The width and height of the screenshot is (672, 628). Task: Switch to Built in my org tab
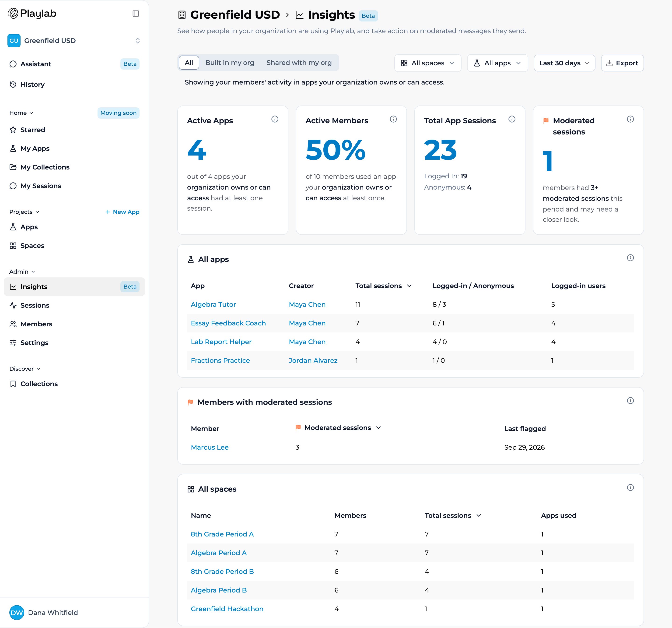coord(230,63)
